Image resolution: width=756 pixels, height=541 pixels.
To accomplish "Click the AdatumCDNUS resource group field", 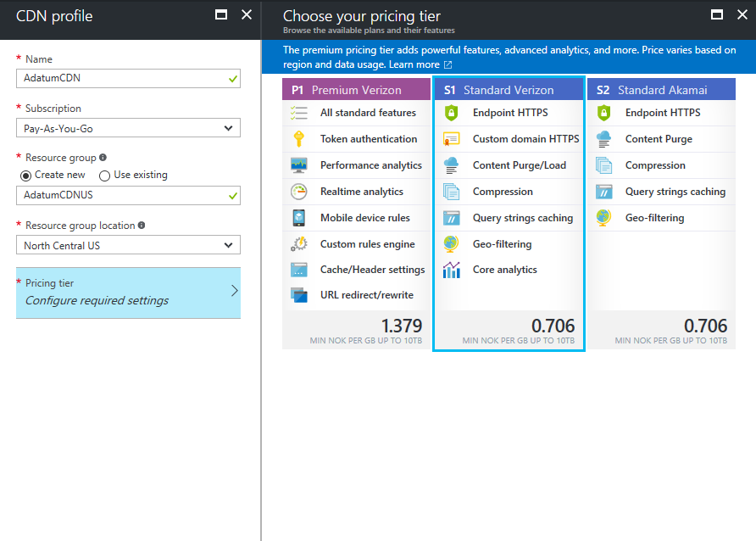I will pos(128,195).
